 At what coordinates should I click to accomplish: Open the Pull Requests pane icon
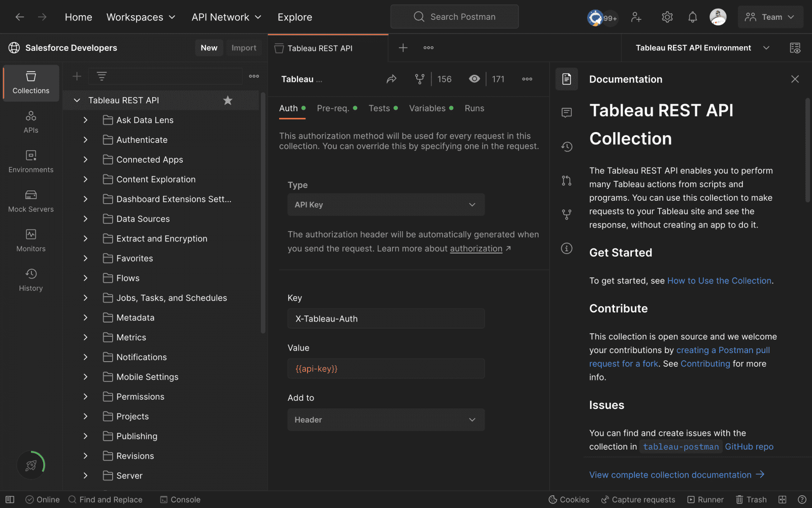point(567,180)
